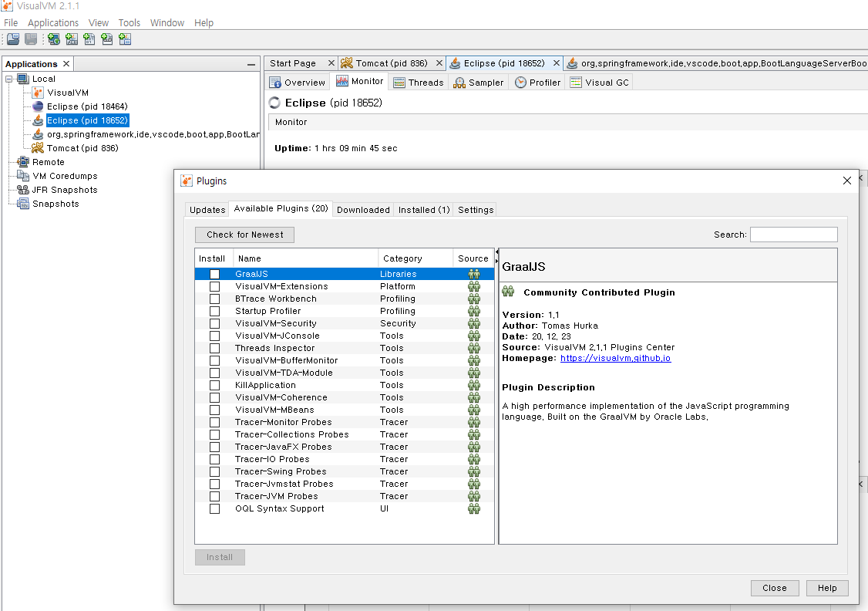
Task: Collapse the Local node in the Applications tree
Action: [8, 79]
